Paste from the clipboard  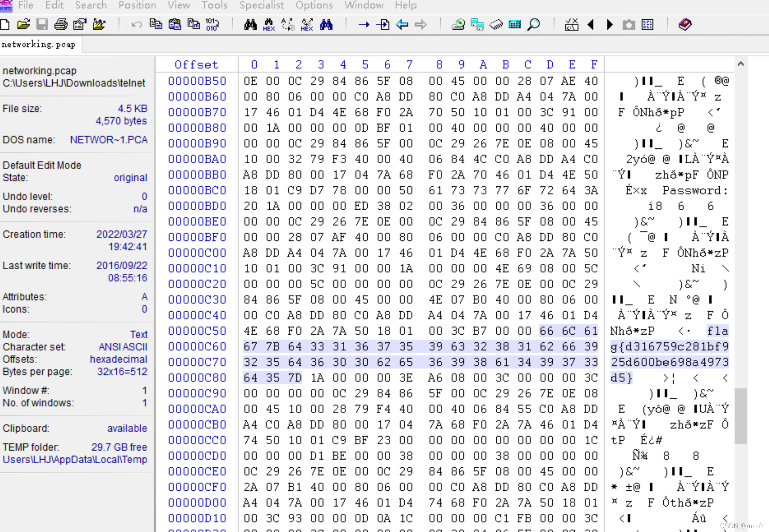(x=175, y=24)
